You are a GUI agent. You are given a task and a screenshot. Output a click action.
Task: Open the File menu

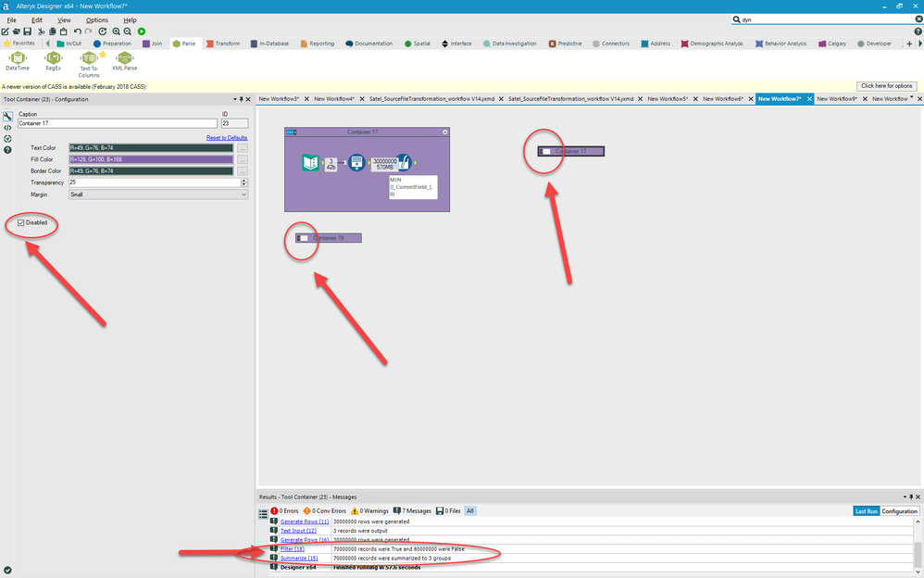pyautogui.click(x=11, y=20)
